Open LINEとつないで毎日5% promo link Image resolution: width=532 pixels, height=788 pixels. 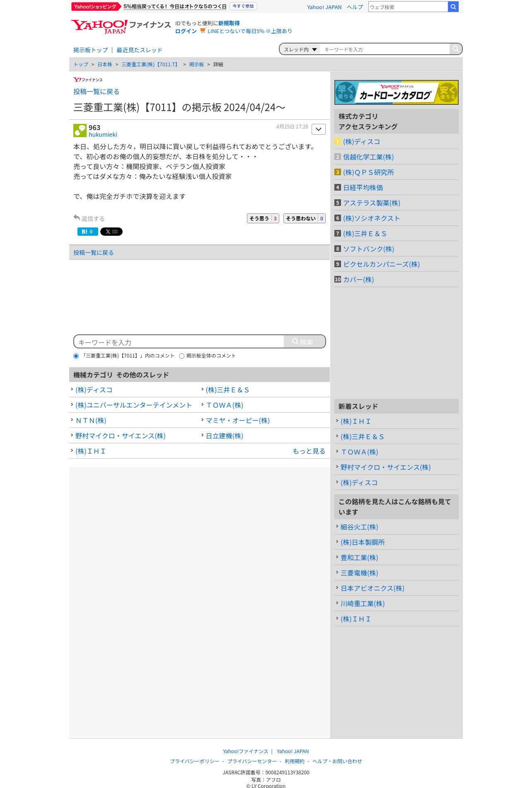click(x=249, y=31)
